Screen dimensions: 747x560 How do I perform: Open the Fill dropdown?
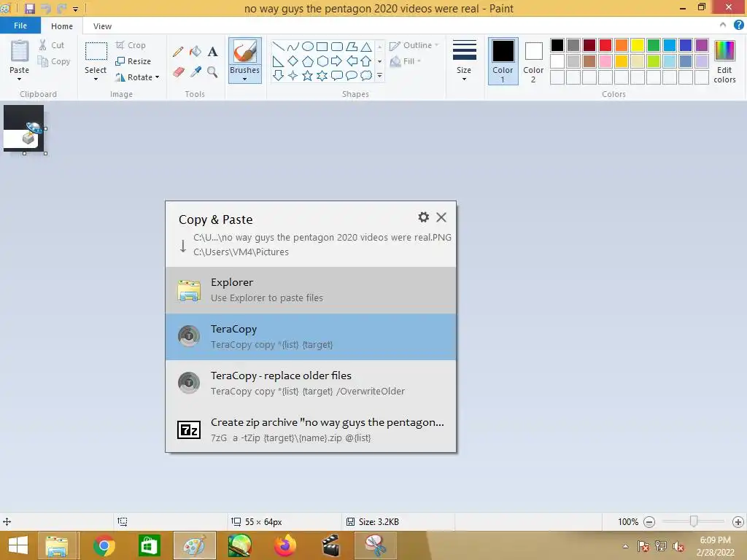tap(406, 61)
